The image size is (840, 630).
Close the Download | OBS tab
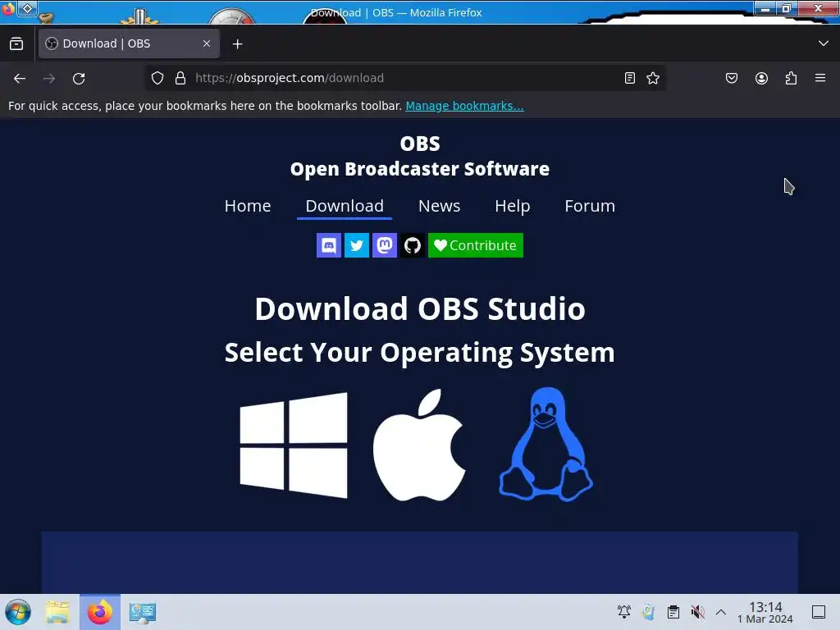pyautogui.click(x=207, y=44)
